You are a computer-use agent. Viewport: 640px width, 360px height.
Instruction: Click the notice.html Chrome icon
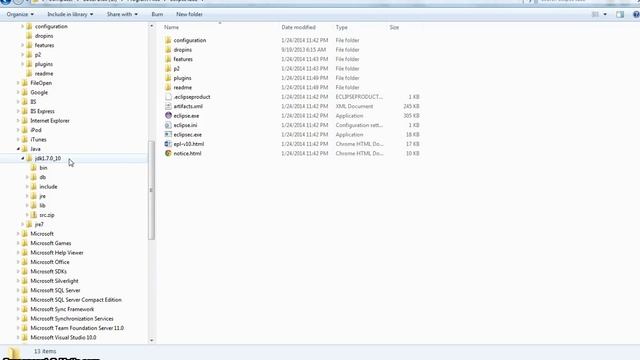coord(168,153)
